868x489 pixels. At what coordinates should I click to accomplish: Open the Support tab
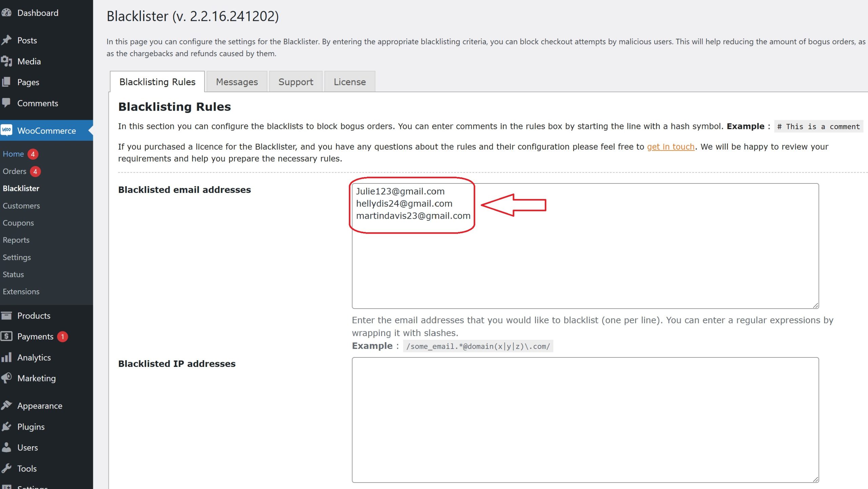click(295, 81)
